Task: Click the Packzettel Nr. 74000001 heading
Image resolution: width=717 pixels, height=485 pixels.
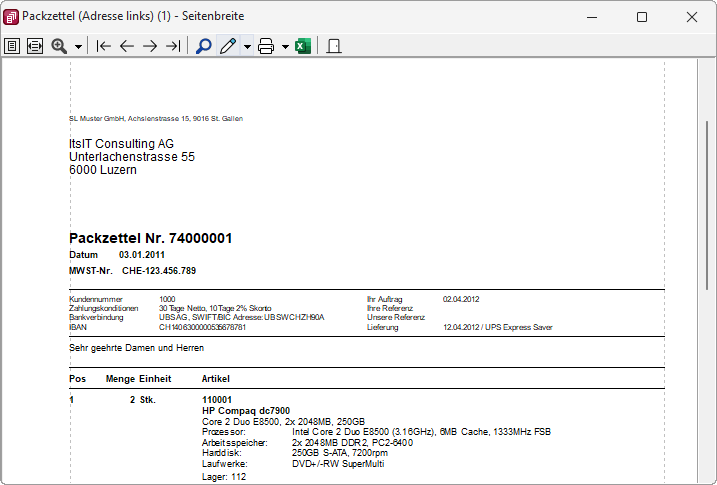Action: pos(151,238)
